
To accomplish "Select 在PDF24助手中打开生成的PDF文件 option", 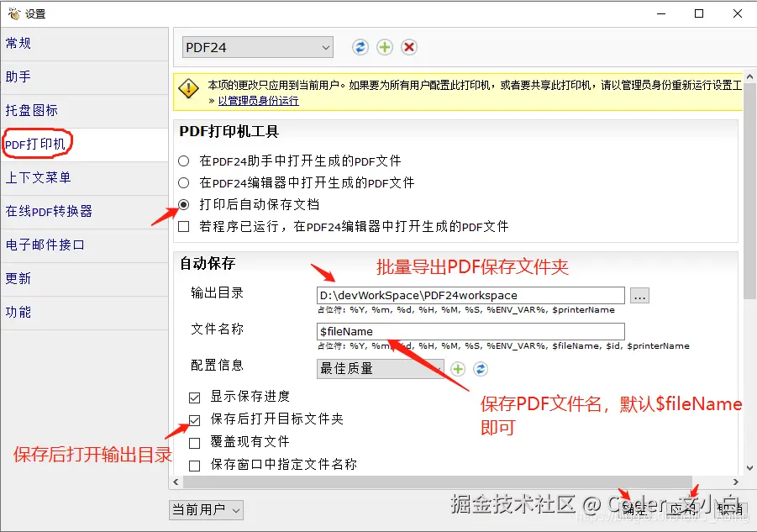I will pos(183,161).
